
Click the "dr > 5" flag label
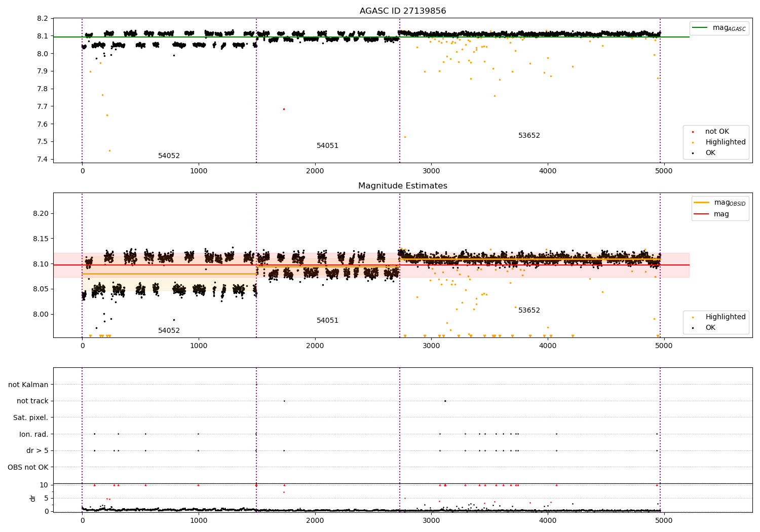coord(37,451)
